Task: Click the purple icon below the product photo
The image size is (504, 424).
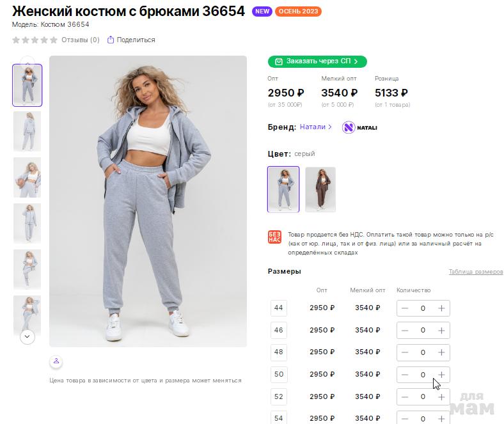Action: tap(56, 362)
